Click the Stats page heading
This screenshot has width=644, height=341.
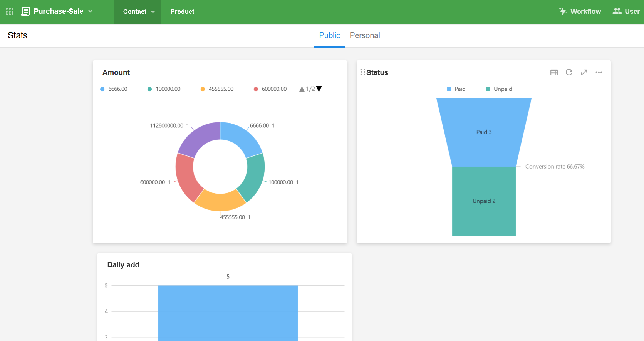[x=18, y=35]
